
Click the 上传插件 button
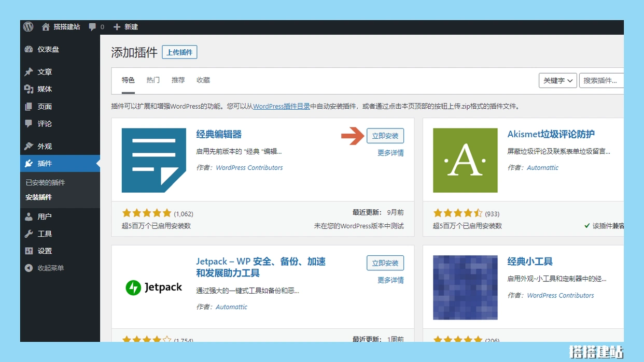point(179,52)
